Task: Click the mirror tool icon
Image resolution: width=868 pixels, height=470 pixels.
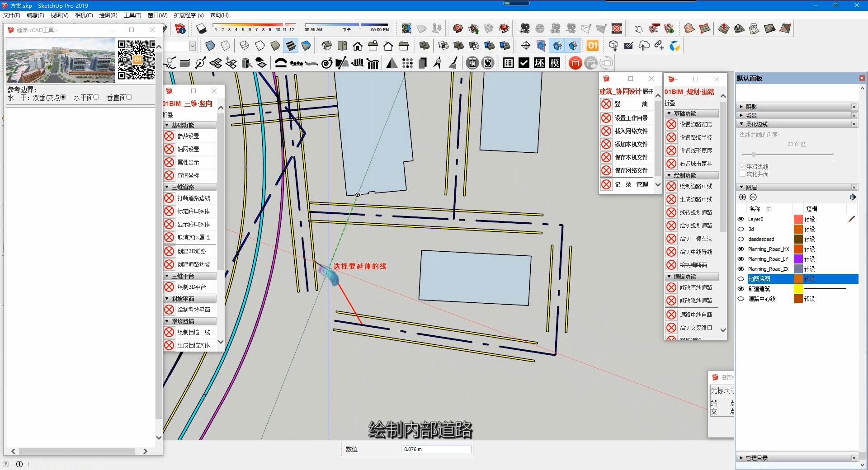Action: click(392, 63)
